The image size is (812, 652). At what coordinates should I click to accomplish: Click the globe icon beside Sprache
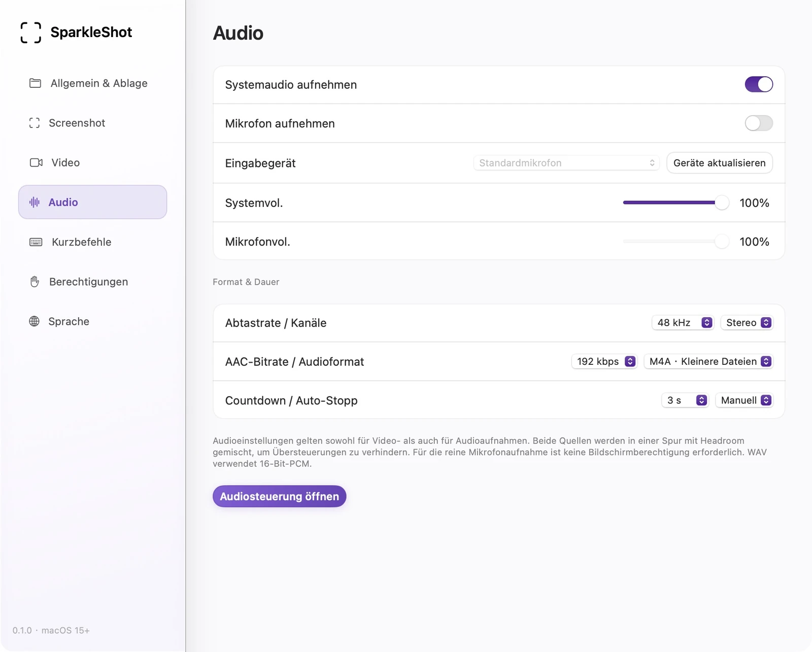35,321
